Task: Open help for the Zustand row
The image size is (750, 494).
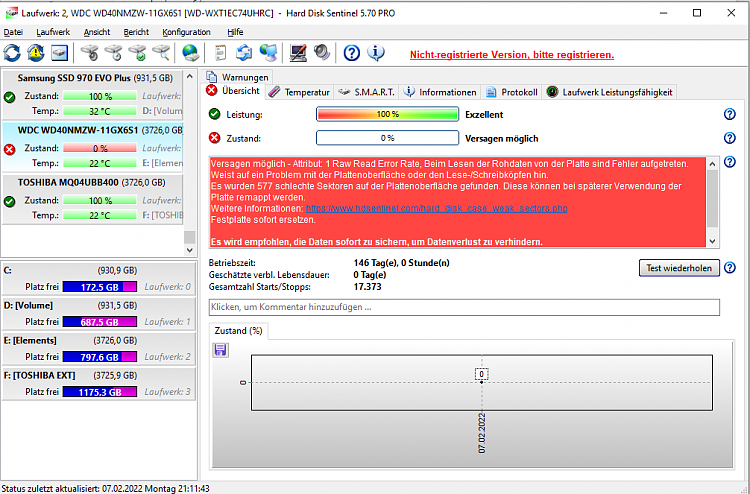Action: pos(729,138)
